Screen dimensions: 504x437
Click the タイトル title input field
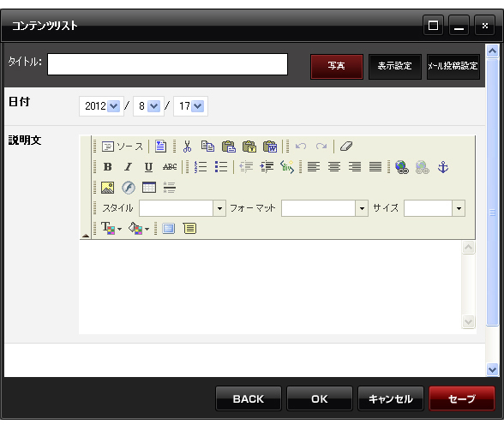[167, 64]
